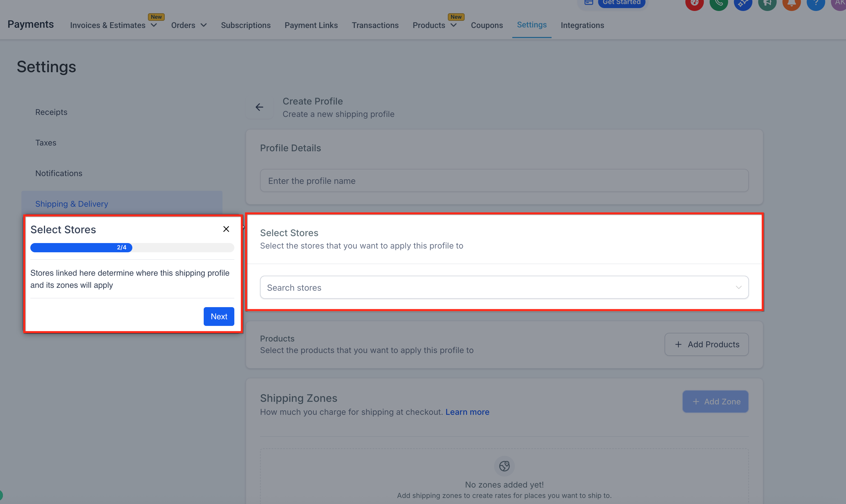This screenshot has width=846, height=504.
Task: Click the blue help question mark icon
Action: (815, 3)
